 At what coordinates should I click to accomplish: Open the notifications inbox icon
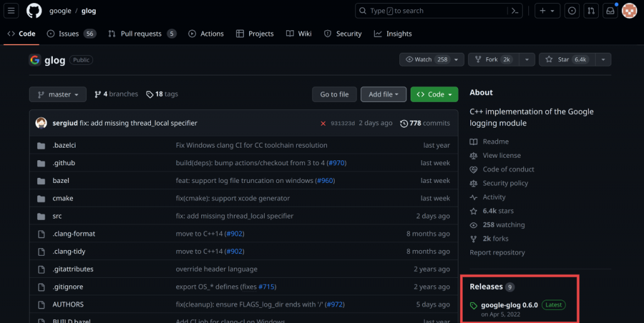point(610,11)
